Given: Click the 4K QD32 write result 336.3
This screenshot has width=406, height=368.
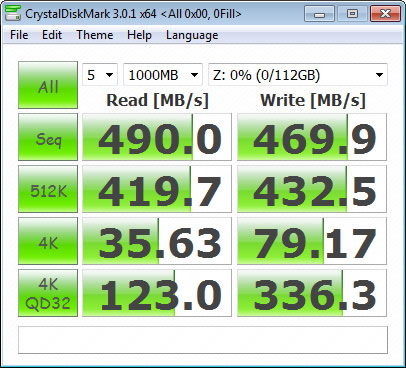Looking at the screenshot, I should point(312,293).
